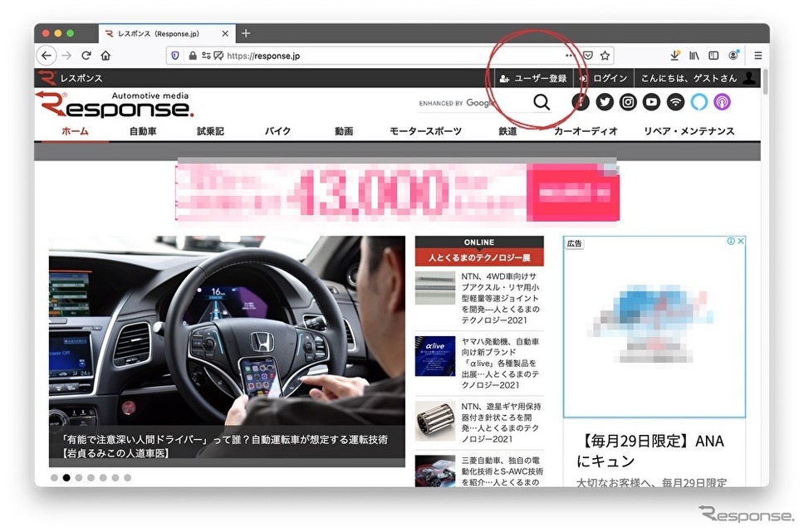Viewport: 804px width, 532px height.
Task: Go to the Firefox home icon
Action: 105,56
